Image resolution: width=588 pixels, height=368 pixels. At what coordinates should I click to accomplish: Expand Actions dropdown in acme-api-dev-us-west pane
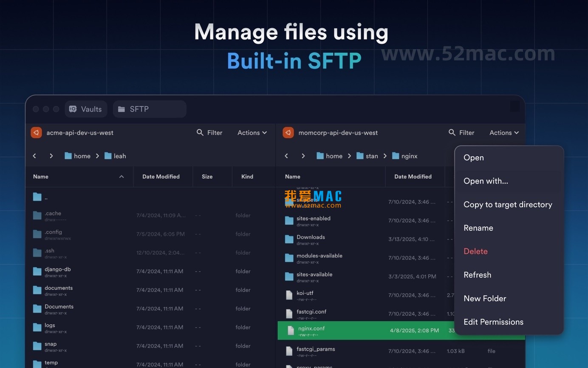252,133
